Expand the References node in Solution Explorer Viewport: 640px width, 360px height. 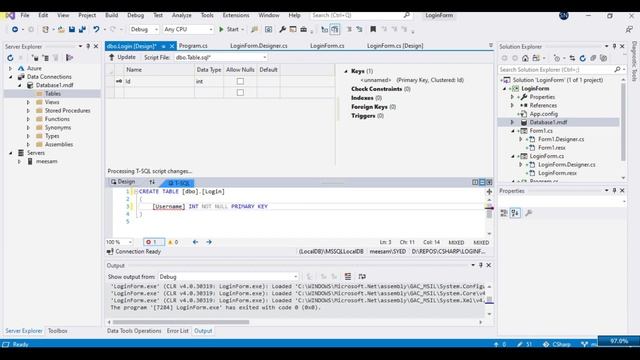pos(512,105)
